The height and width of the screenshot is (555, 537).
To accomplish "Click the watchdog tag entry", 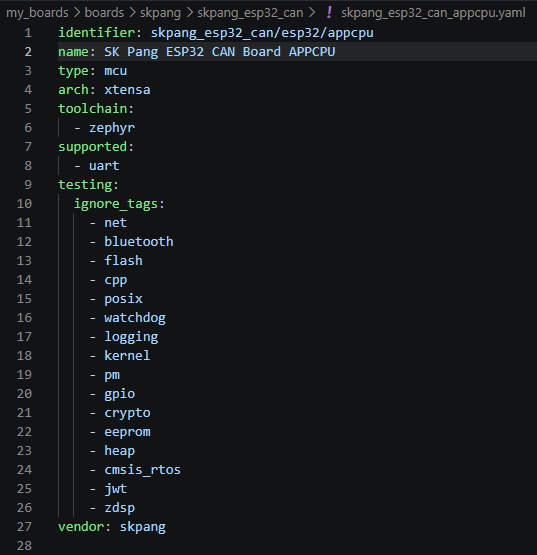I will (135, 318).
